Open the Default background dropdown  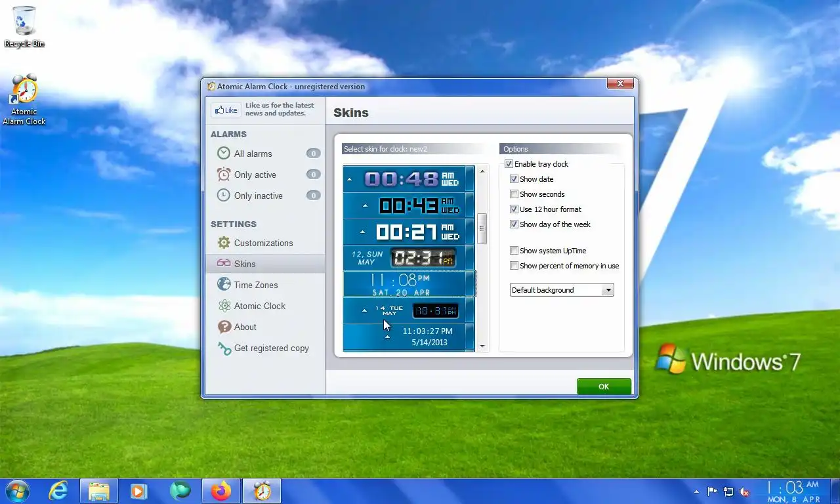pyautogui.click(x=562, y=290)
